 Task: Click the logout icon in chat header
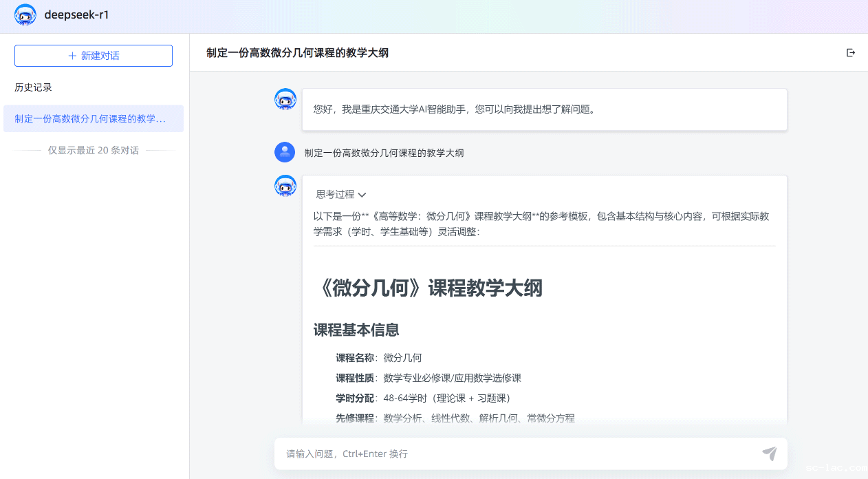(x=851, y=53)
